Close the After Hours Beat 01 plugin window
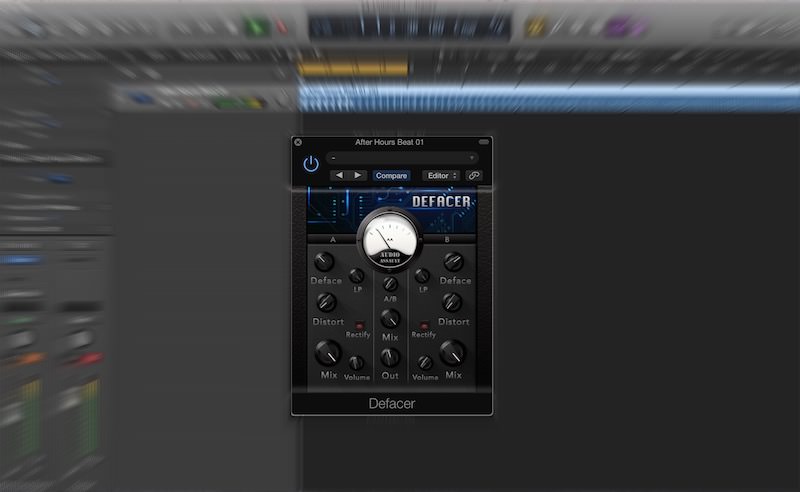This screenshot has width=800, height=492. click(298, 142)
